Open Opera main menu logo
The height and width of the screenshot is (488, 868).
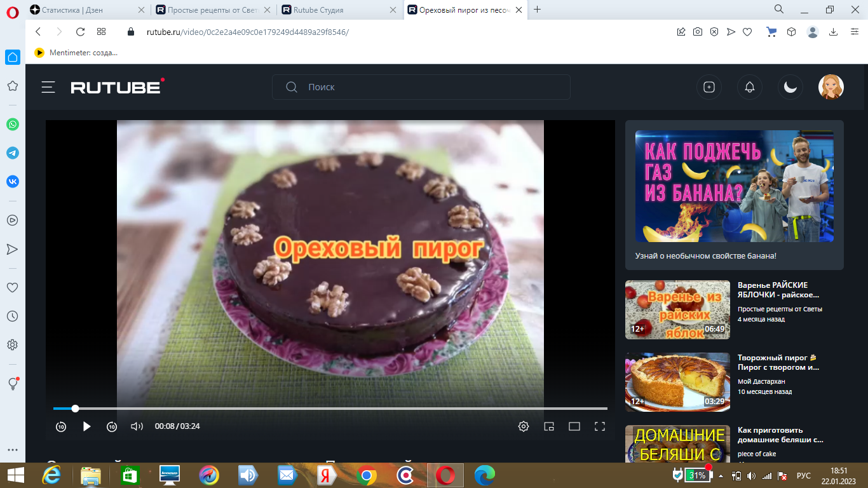[13, 11]
